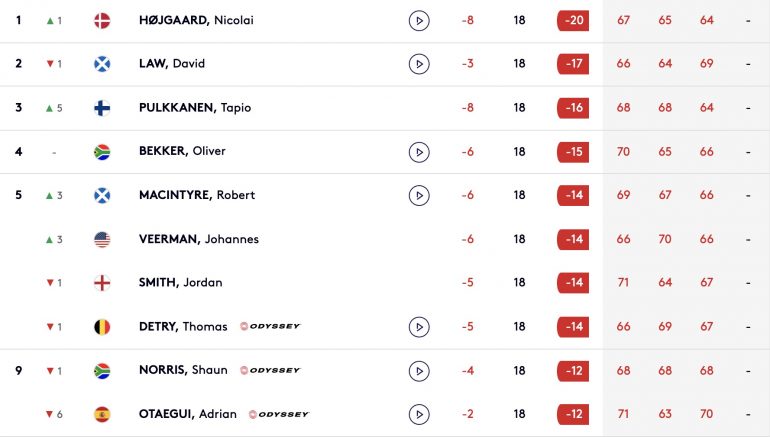
Task: Click the play icon for Adrian Otaegui
Action: (x=419, y=414)
